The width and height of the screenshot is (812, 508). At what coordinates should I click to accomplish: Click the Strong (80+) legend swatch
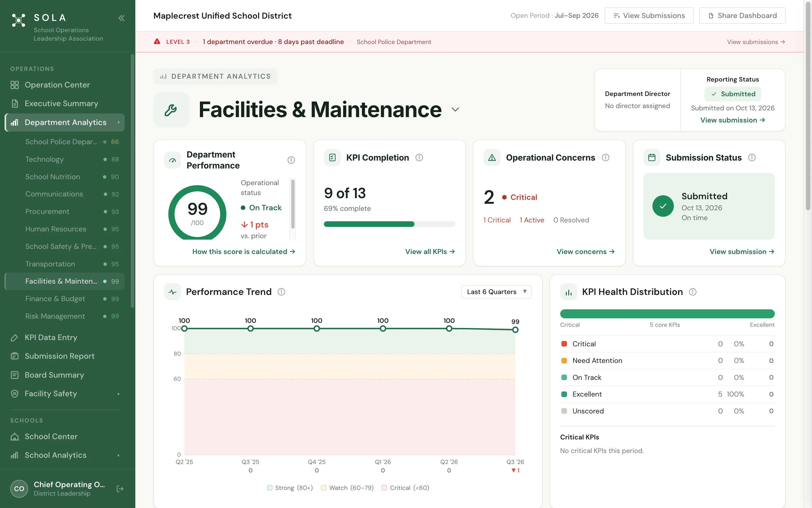point(270,488)
